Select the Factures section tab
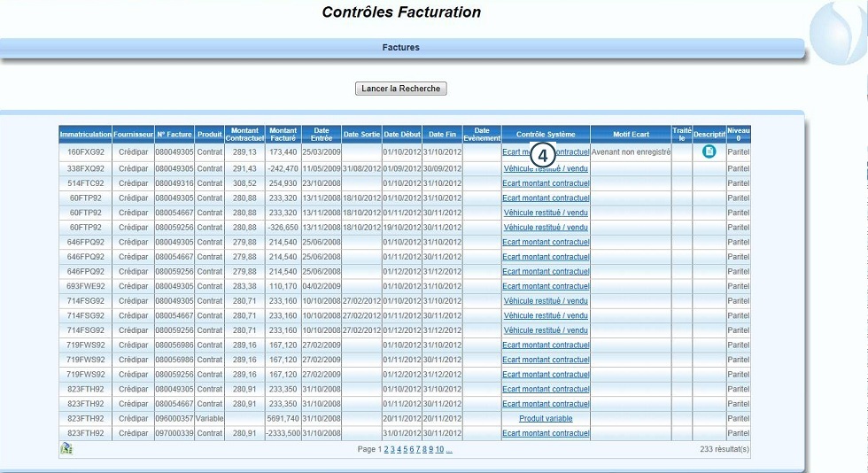This screenshot has height=473, width=868. pos(400,47)
